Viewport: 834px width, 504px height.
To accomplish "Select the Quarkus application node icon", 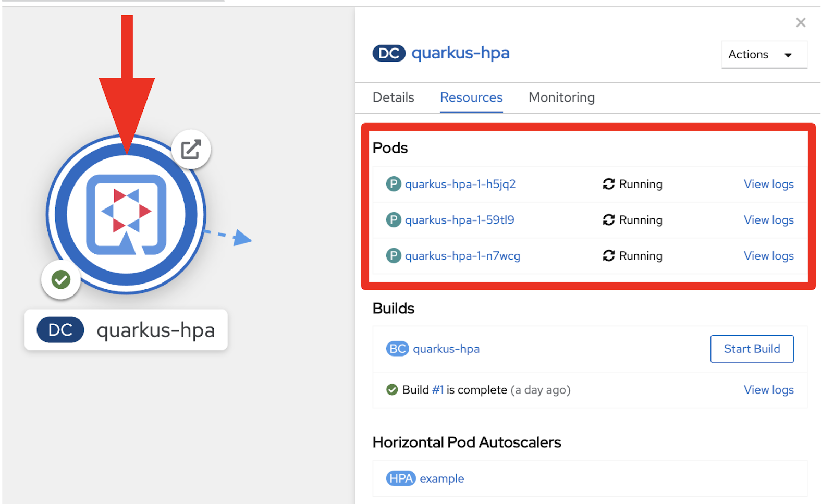I will click(x=126, y=214).
